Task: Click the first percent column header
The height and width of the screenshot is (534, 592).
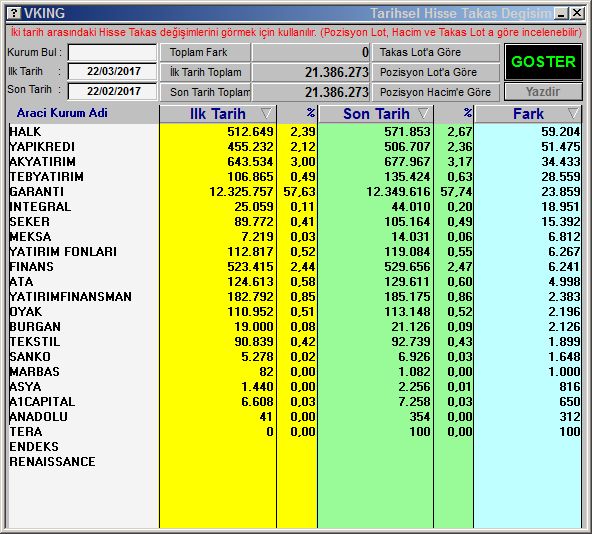Action: pyautogui.click(x=297, y=114)
